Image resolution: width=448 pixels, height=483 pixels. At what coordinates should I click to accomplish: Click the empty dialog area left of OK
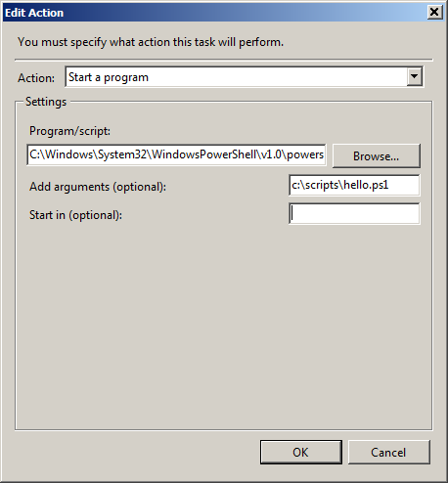click(x=137, y=452)
